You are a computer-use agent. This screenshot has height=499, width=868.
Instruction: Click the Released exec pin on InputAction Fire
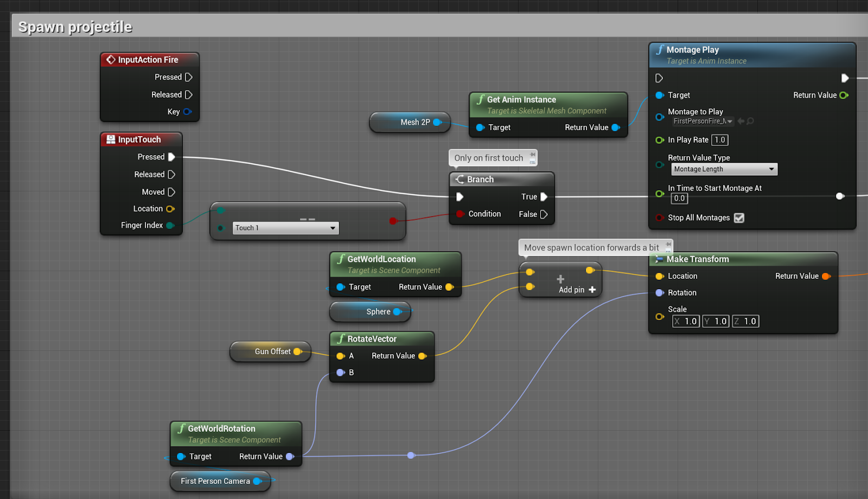coord(188,94)
